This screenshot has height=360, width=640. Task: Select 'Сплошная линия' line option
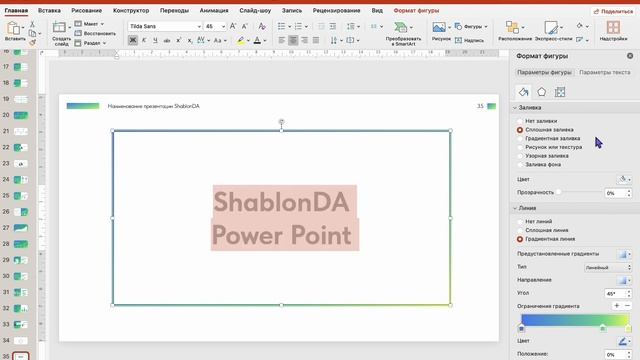[x=520, y=230]
